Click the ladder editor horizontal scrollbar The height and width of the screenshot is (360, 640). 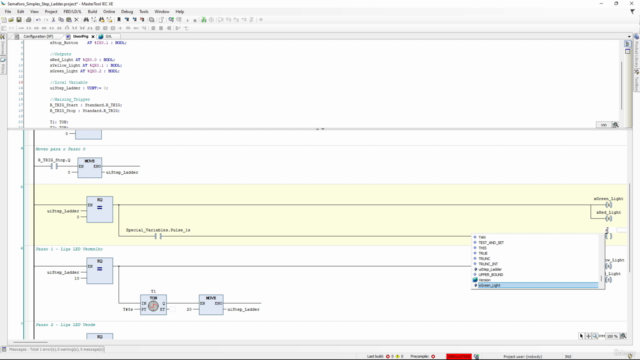click(x=31, y=342)
